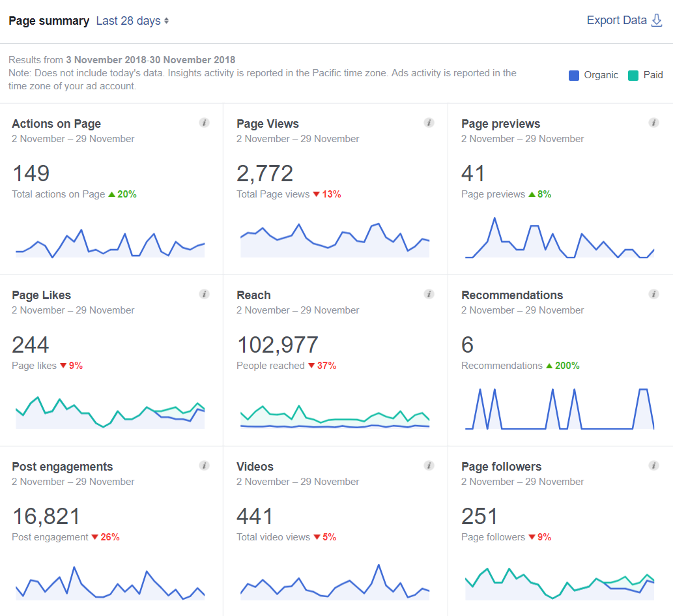This screenshot has height=616, width=673.
Task: Select the Page Likes total number 244
Action: click(31, 345)
